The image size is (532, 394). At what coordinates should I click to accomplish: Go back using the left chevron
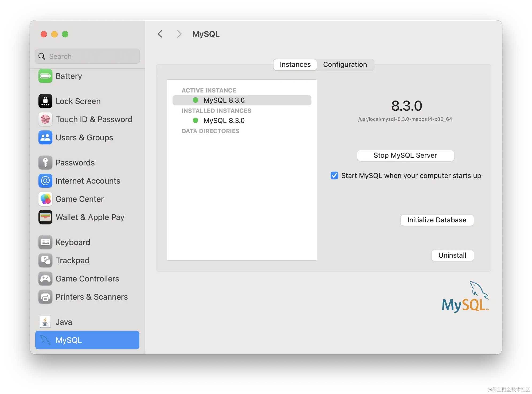pyautogui.click(x=160, y=34)
